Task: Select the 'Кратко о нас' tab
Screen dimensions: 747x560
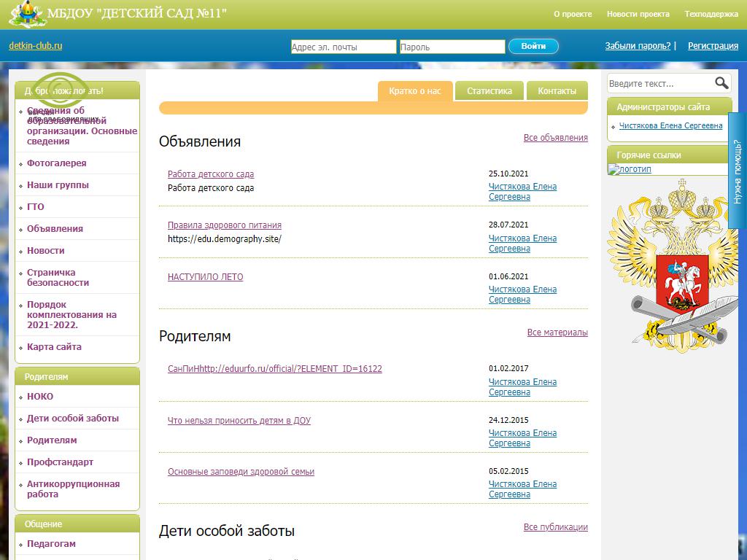Action: click(414, 91)
